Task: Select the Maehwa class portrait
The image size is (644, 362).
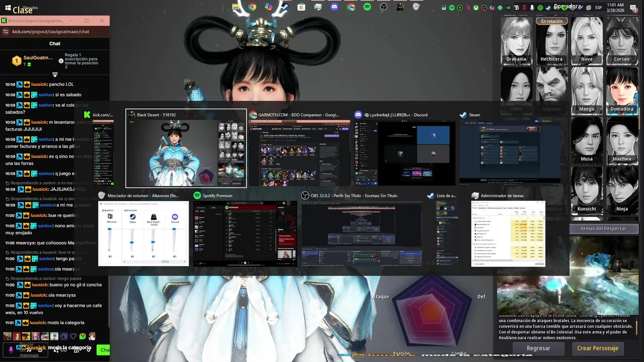Action: pos(622,140)
